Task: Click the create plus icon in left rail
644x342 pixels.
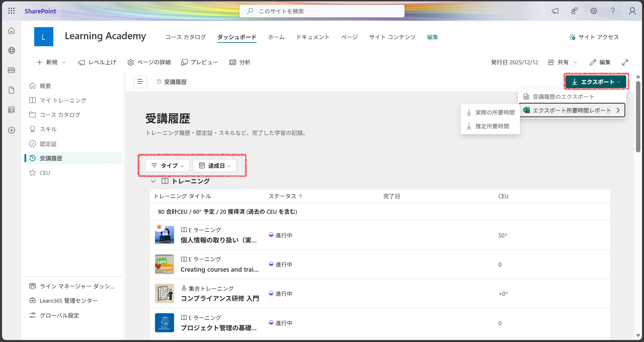Action: pyautogui.click(x=11, y=130)
